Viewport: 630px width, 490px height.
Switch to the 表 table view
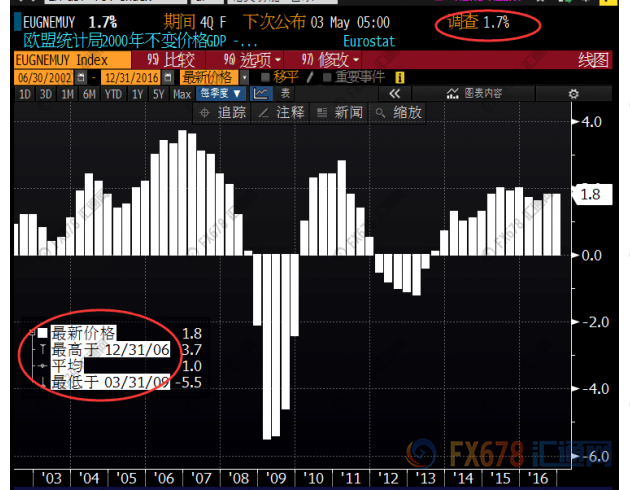point(285,94)
